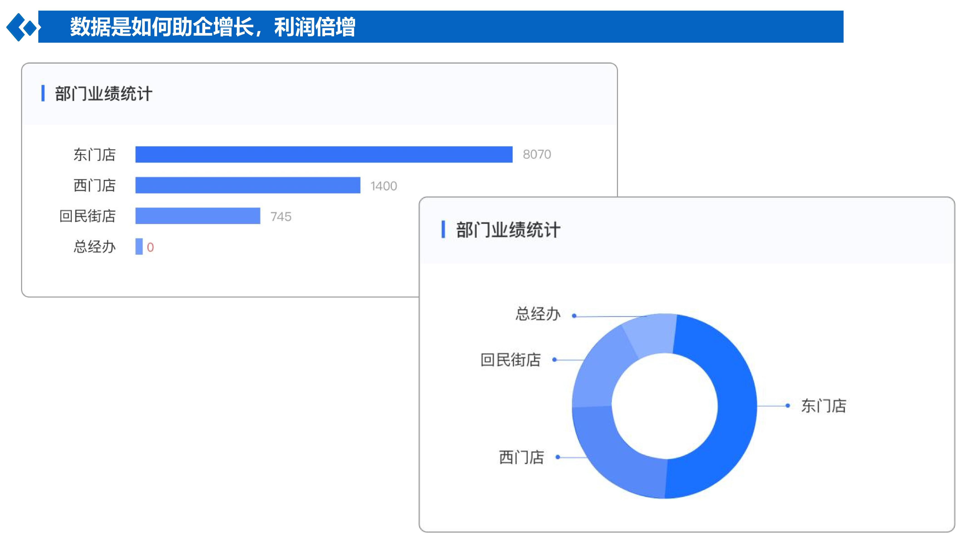Click the bar chart's 部门业绩统计 heading

point(104,93)
